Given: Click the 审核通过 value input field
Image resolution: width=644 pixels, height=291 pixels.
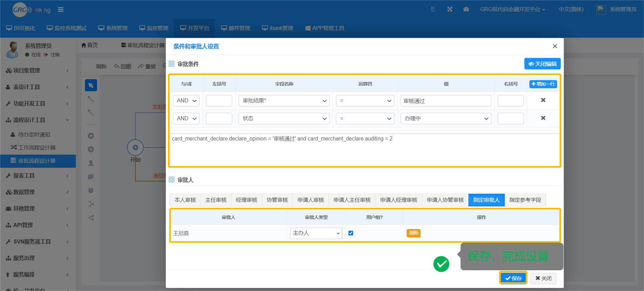Looking at the screenshot, I should click(x=446, y=101).
